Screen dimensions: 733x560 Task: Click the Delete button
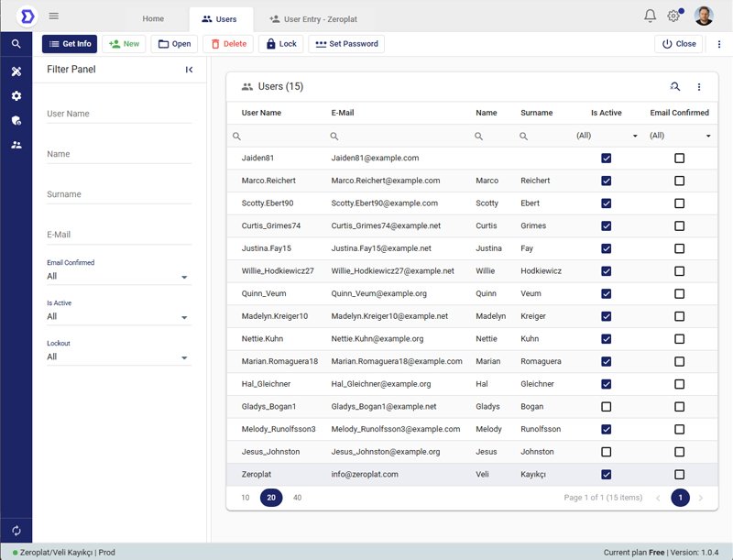(226, 44)
